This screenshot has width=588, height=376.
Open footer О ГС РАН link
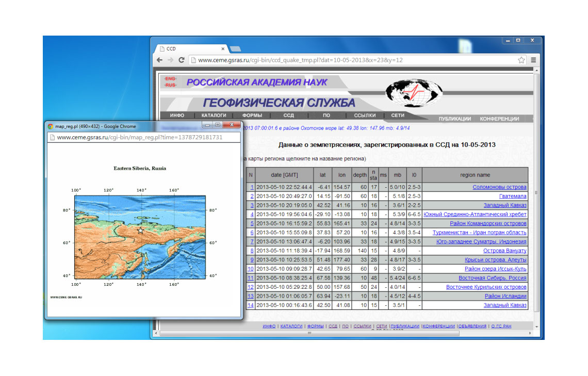(501, 326)
